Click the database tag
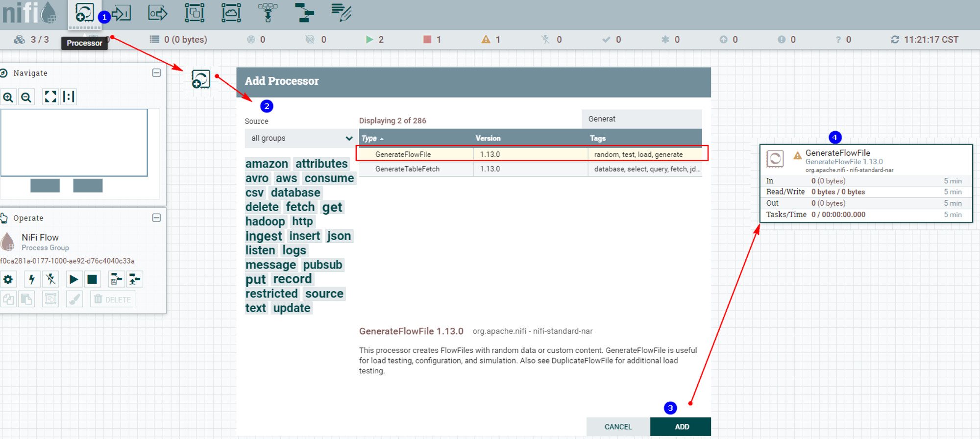Screen dimensions: 980x439 click(295, 193)
